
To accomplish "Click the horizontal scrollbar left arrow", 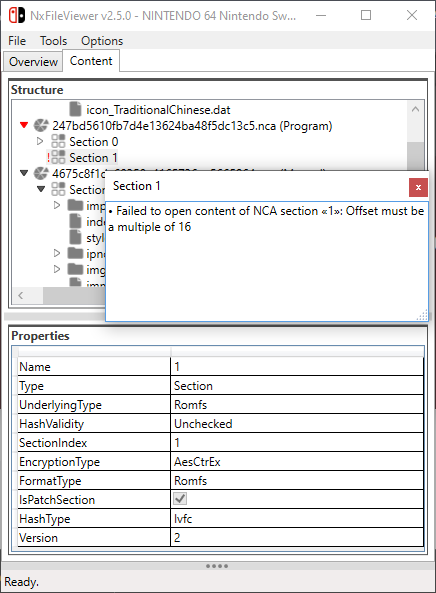I will click(x=21, y=295).
